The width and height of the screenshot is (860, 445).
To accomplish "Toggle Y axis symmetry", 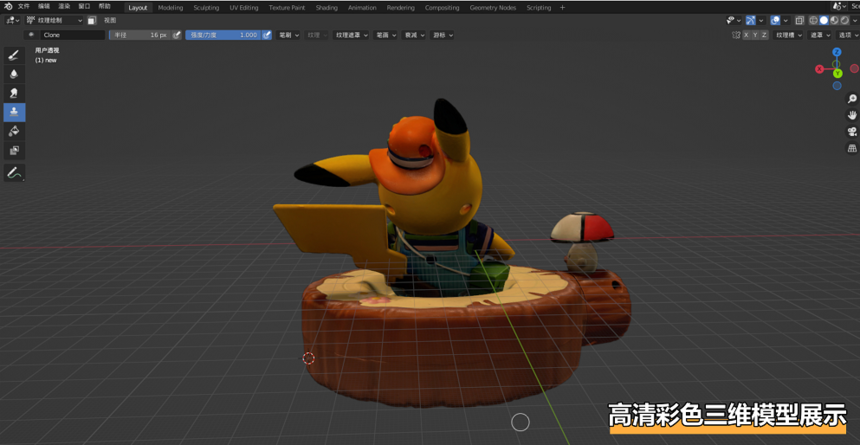I will (x=755, y=35).
